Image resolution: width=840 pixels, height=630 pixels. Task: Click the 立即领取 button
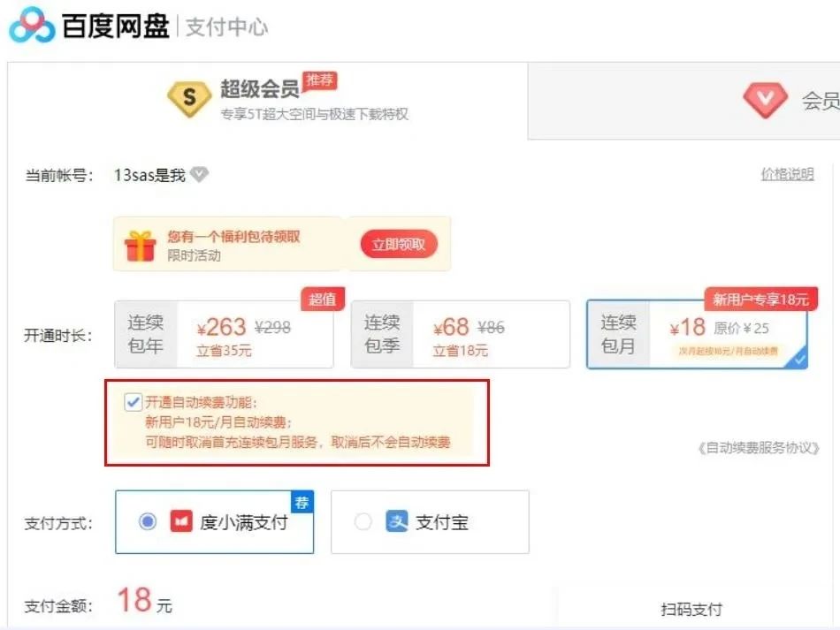(x=399, y=245)
